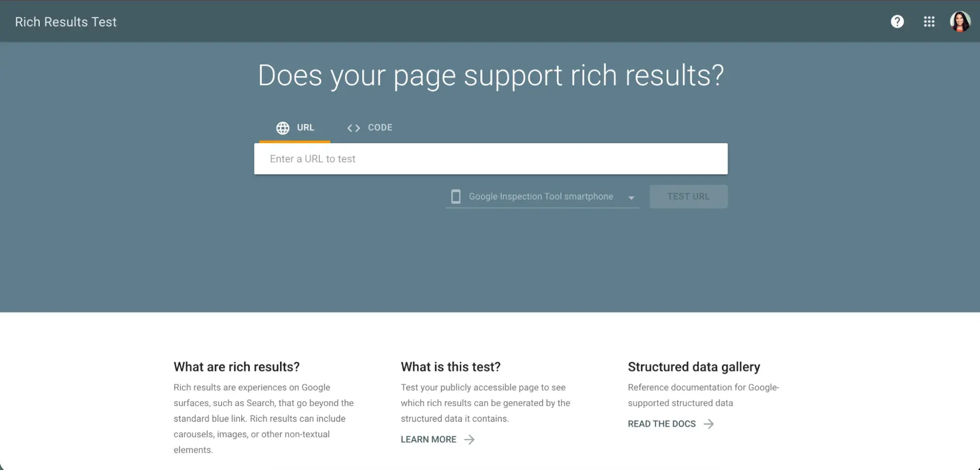Click the Rich Results Test title
Screen dimensions: 980x470
[66, 21]
